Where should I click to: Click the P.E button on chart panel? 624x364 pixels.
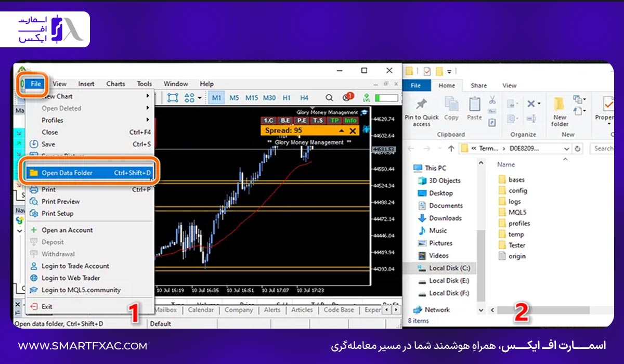(302, 121)
